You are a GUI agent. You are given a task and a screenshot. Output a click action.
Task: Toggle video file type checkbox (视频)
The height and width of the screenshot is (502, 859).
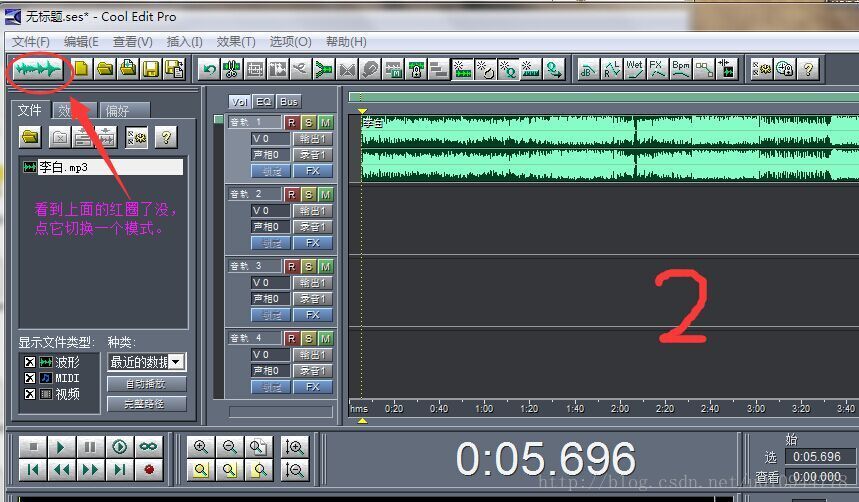point(30,394)
